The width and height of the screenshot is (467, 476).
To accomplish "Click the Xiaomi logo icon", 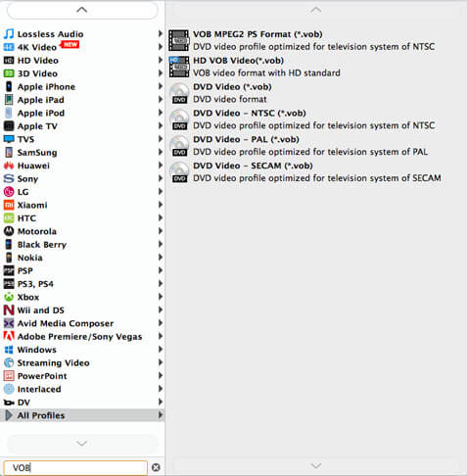I will [9, 205].
